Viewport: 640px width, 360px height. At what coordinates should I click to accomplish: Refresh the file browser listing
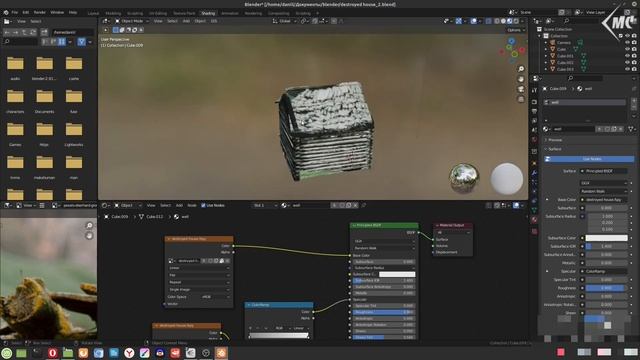click(x=33, y=32)
